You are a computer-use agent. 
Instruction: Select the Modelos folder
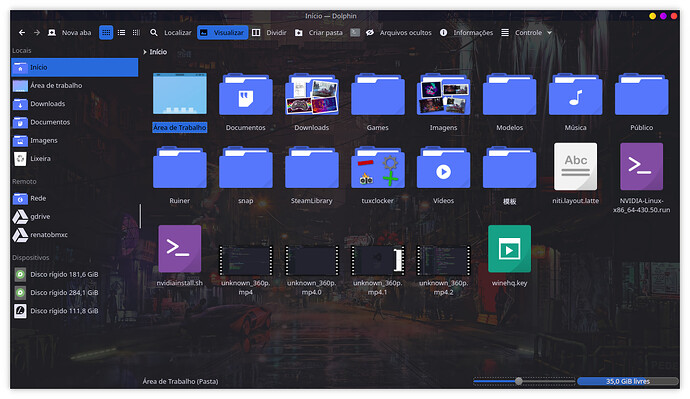(510, 94)
